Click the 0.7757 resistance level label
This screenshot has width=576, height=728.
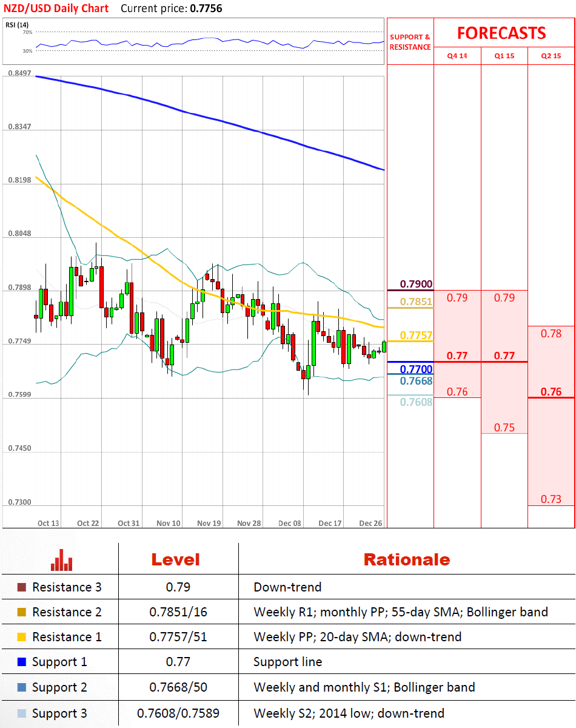416,335
